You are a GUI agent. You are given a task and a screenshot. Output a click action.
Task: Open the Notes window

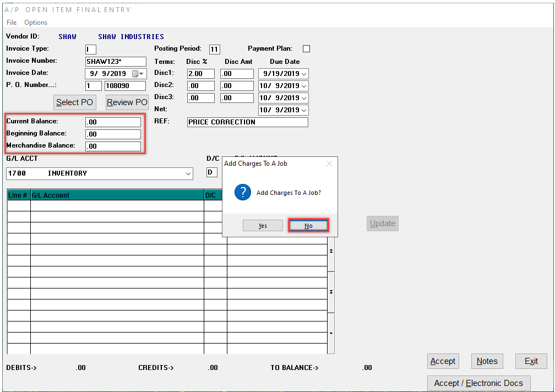click(487, 361)
